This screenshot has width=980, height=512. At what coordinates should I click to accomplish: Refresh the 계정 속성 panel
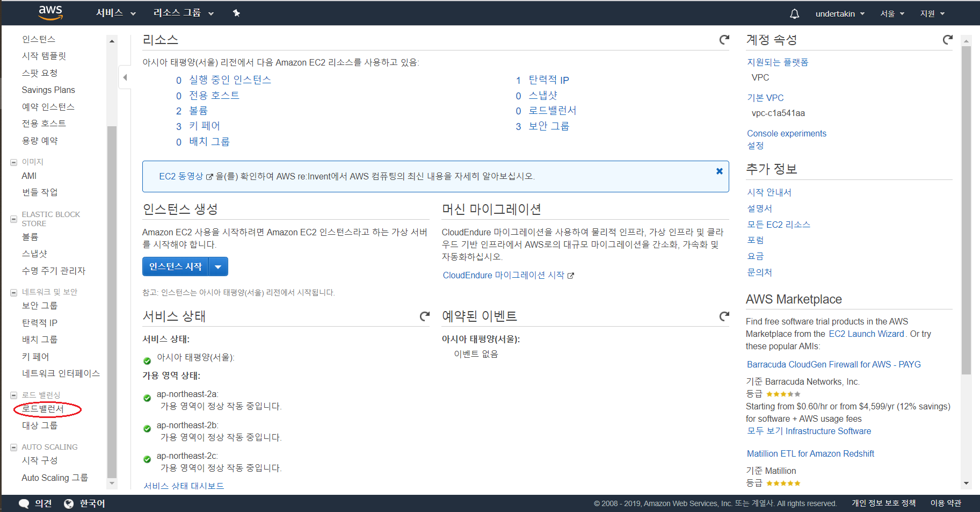point(947,40)
